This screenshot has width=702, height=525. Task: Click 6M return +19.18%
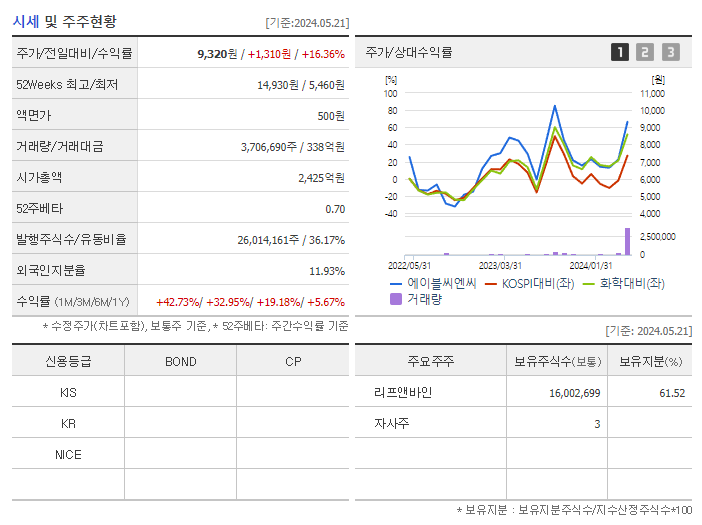pos(278,302)
